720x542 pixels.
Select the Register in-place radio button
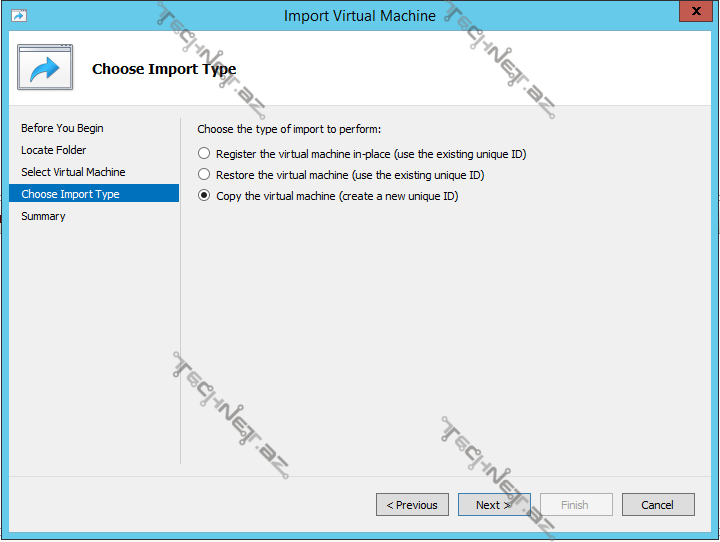(x=204, y=154)
